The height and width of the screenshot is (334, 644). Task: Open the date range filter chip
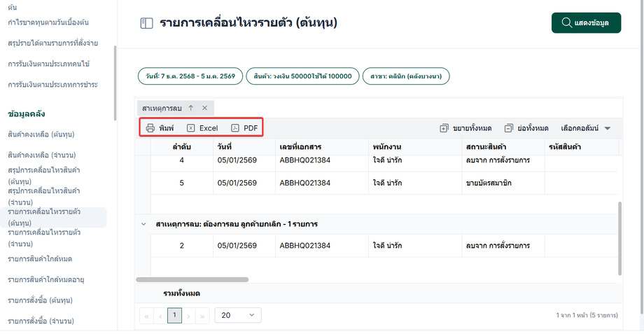(x=190, y=76)
